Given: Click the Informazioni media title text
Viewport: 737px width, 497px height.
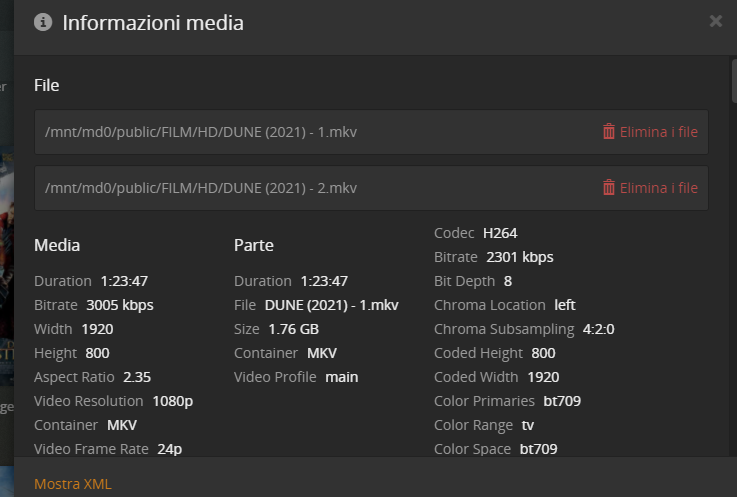Looking at the screenshot, I should pos(153,23).
